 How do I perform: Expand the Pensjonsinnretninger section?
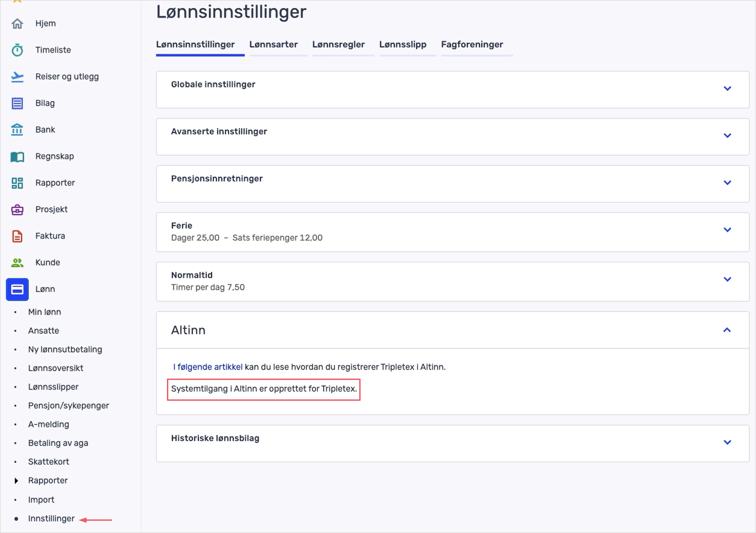coord(727,182)
